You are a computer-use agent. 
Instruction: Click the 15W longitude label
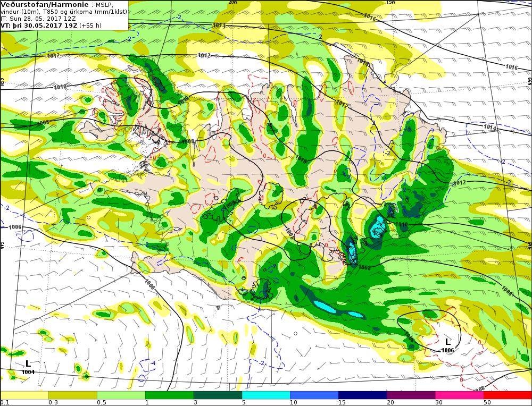coord(390,2)
